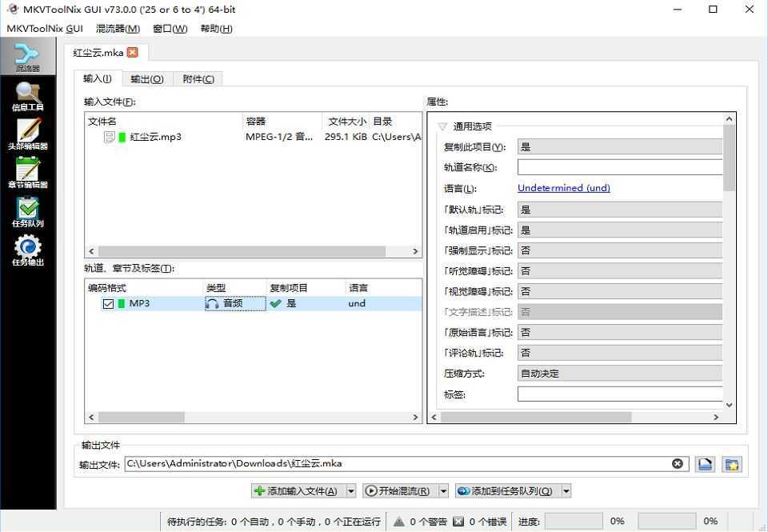Click the first progress bar in status bar

[574, 522]
